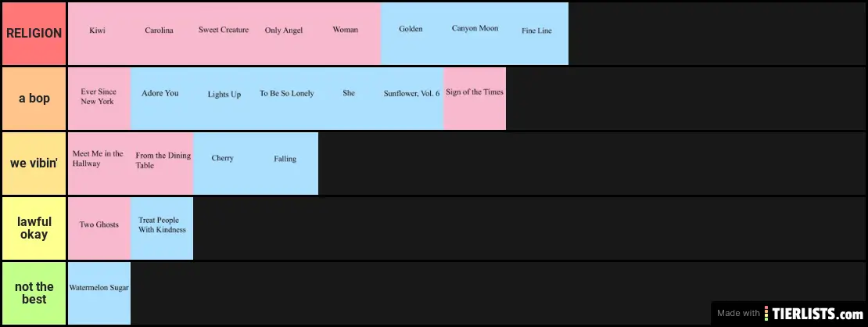Click the Sweet Creature tile

[x=224, y=34]
